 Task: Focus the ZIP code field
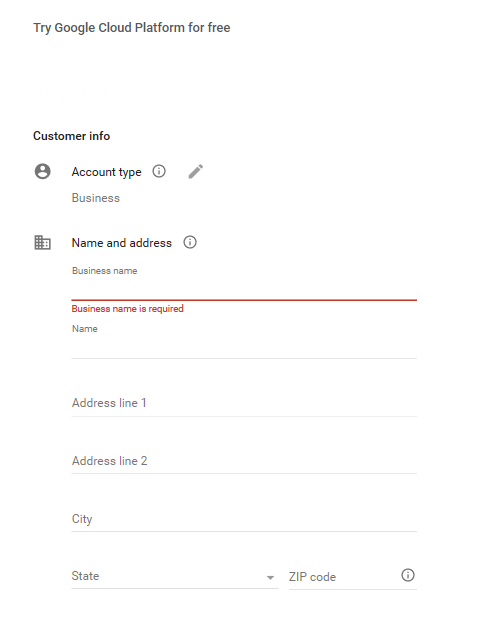tap(344, 577)
